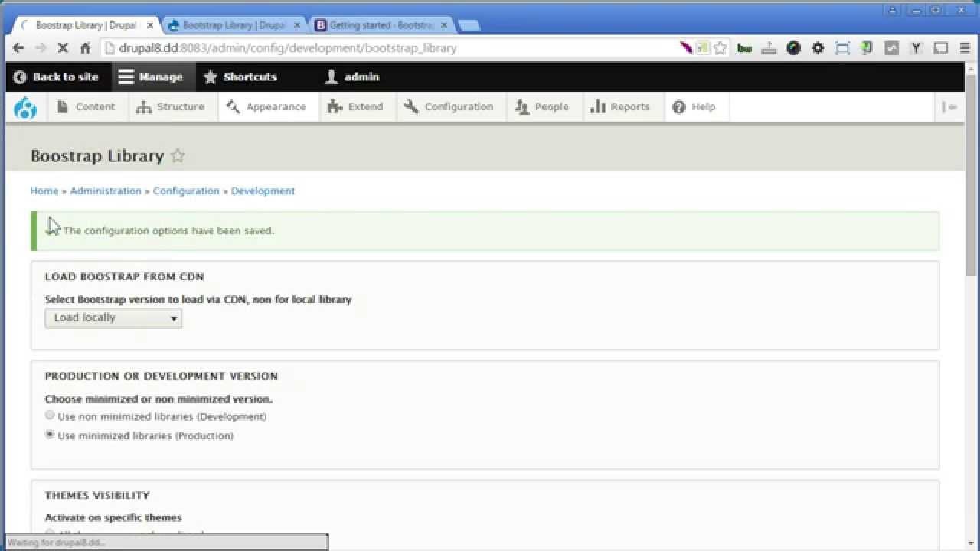980x551 pixels.
Task: Close the Getting started Bootstrap tab
Action: (444, 25)
